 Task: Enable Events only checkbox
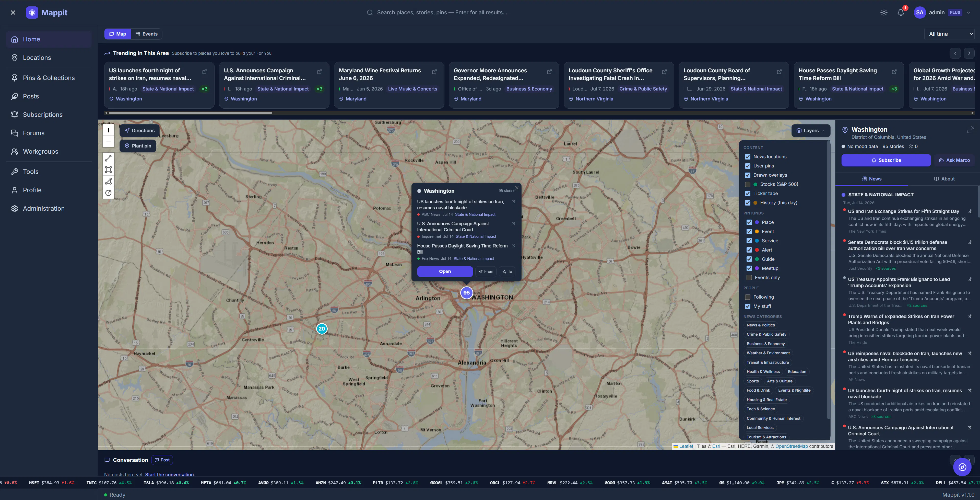(x=749, y=278)
